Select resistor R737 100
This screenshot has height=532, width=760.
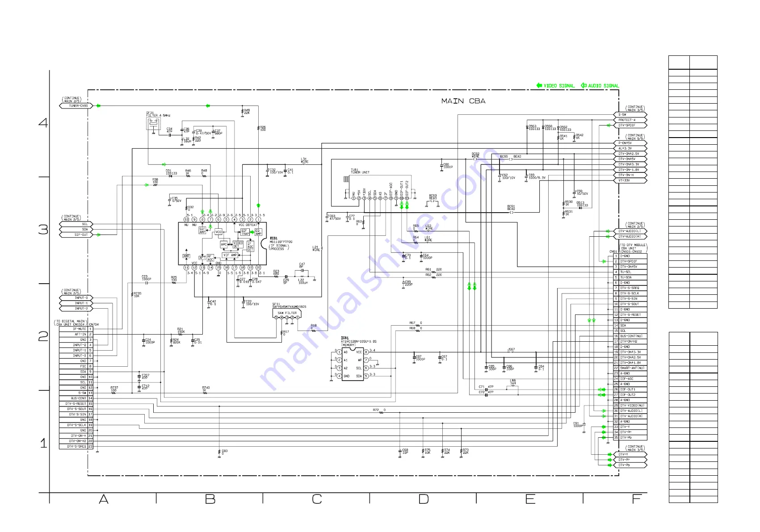point(114,390)
